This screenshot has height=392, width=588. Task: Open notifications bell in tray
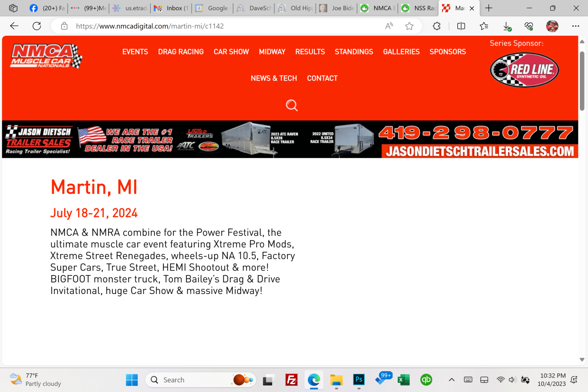coord(574,380)
